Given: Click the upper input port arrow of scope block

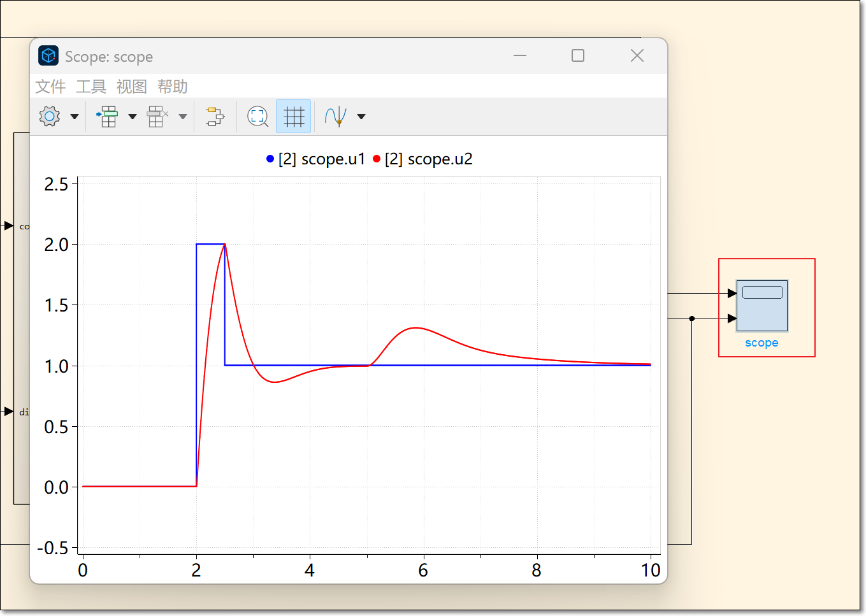Looking at the screenshot, I should tap(732, 294).
